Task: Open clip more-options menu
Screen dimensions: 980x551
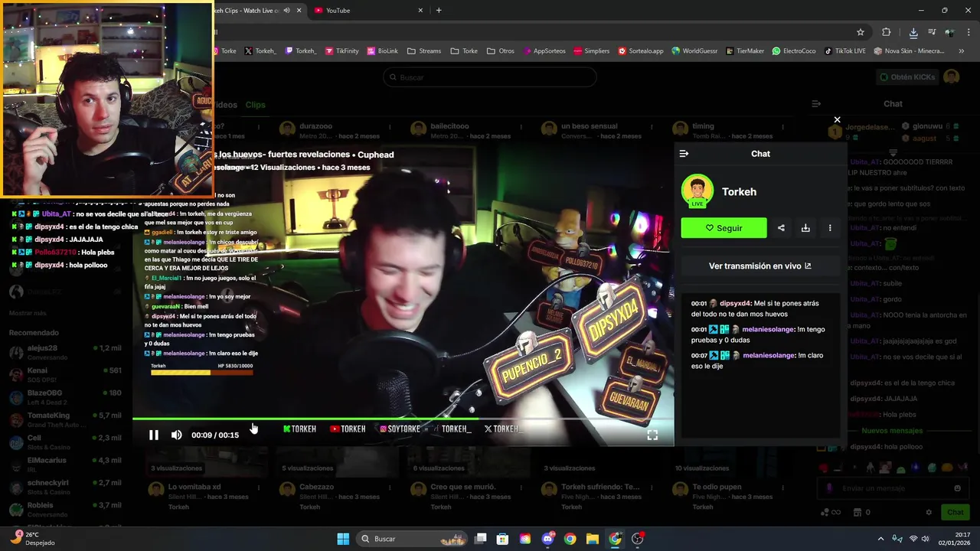Action: pos(830,228)
